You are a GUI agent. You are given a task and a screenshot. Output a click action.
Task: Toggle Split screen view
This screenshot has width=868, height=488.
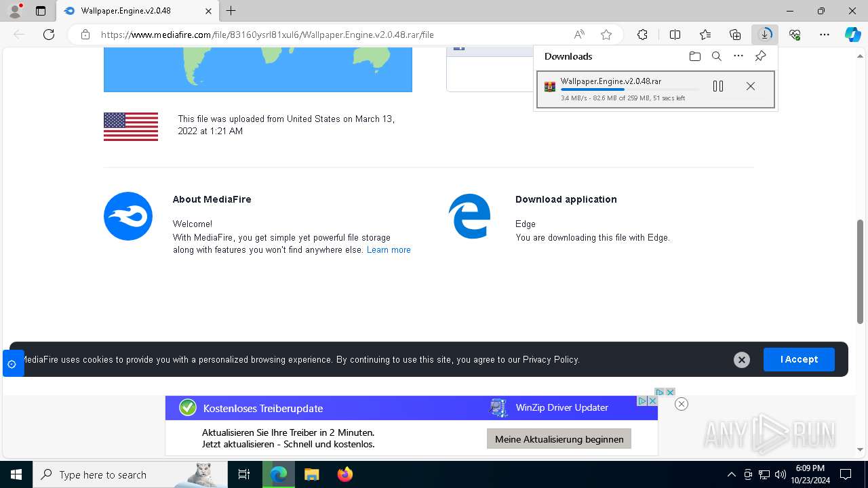click(x=675, y=35)
